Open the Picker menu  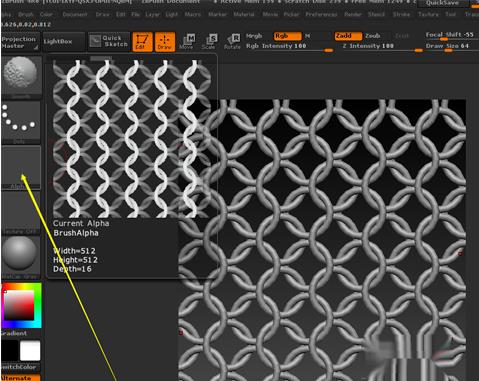(291, 15)
